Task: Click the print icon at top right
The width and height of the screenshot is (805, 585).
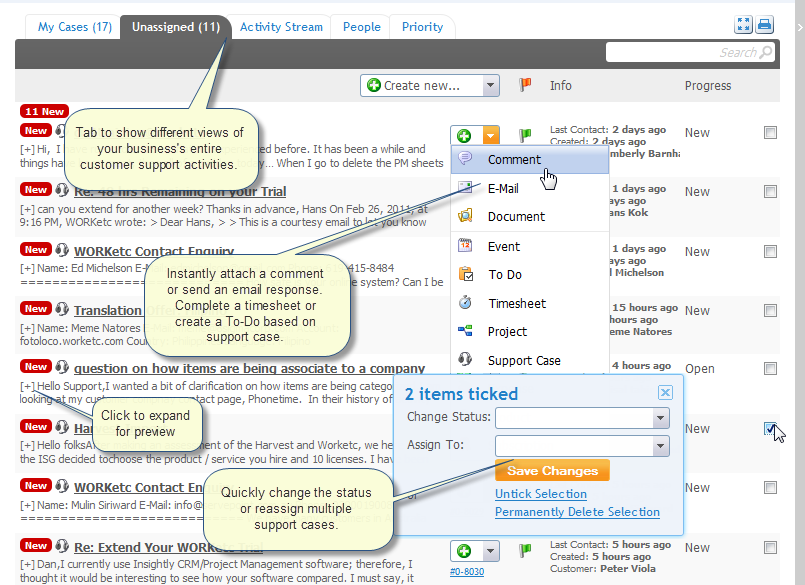Action: (765, 25)
